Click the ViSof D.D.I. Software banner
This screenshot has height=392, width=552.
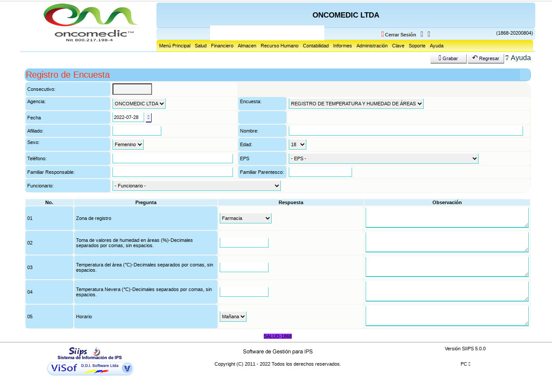tap(90, 368)
